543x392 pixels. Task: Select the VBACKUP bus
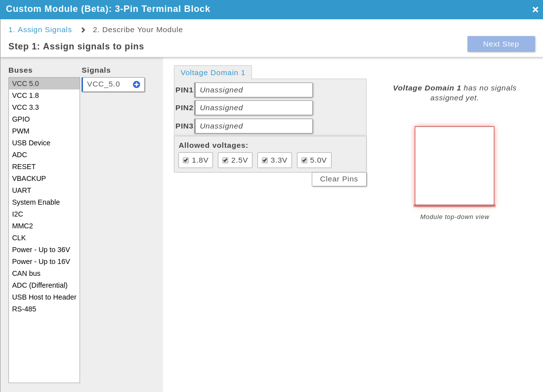[44, 178]
